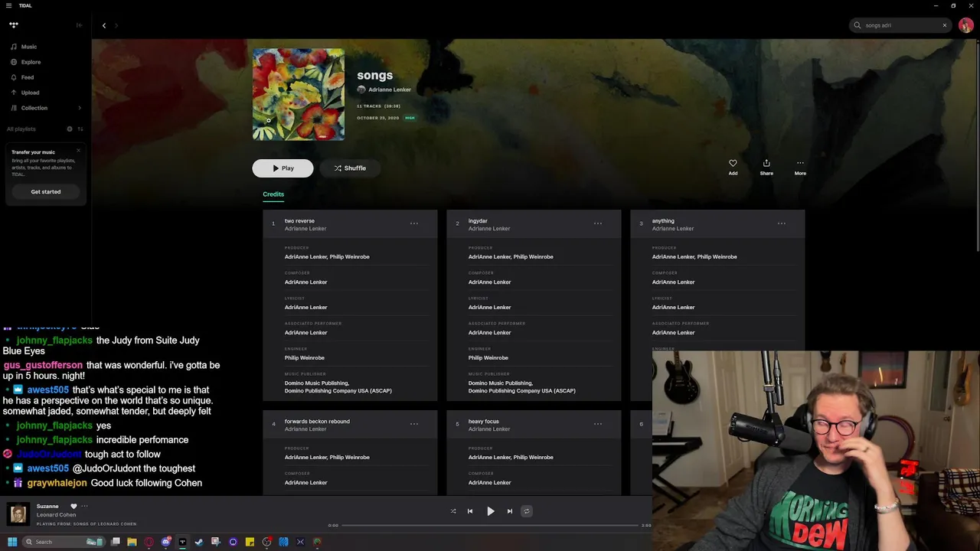Collapse the sidebar with the collapse icon
980x551 pixels.
pos(79,25)
